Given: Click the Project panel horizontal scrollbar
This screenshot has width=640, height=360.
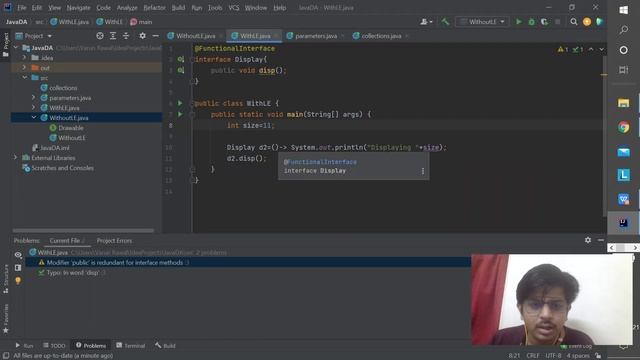Looking at the screenshot, I should click(83, 231).
